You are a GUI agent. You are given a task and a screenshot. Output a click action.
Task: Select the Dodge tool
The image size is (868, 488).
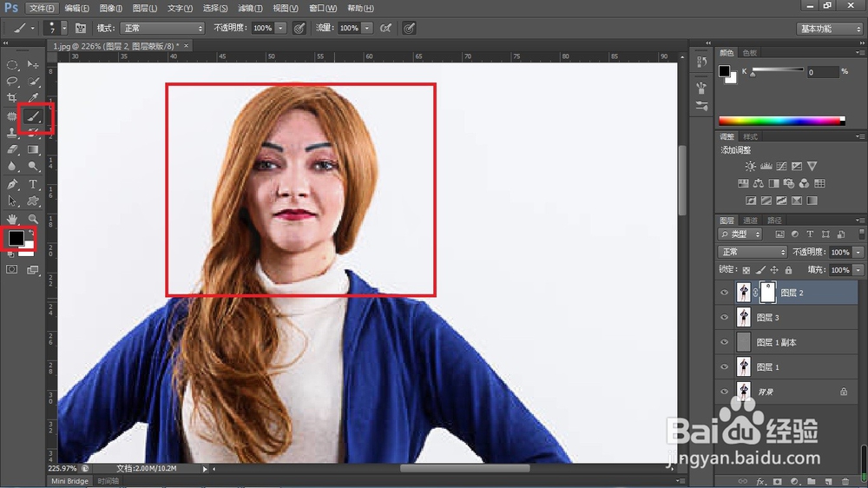coord(33,166)
